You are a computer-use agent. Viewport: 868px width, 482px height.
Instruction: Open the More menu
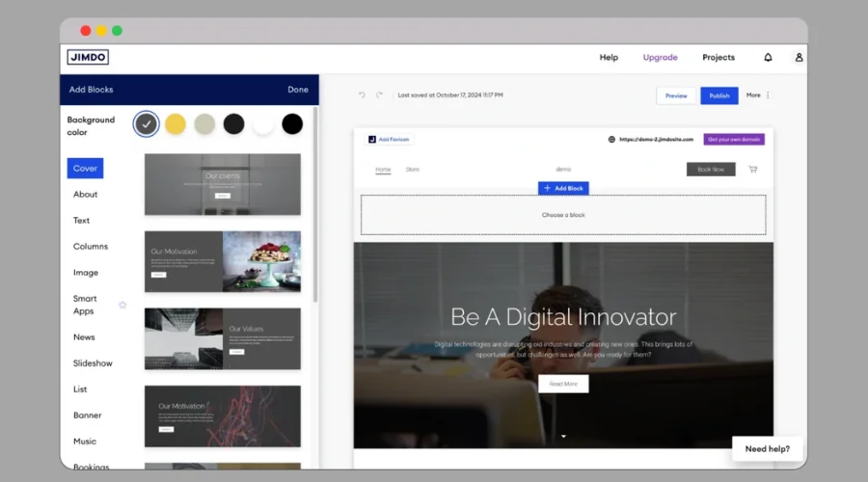[x=753, y=95]
